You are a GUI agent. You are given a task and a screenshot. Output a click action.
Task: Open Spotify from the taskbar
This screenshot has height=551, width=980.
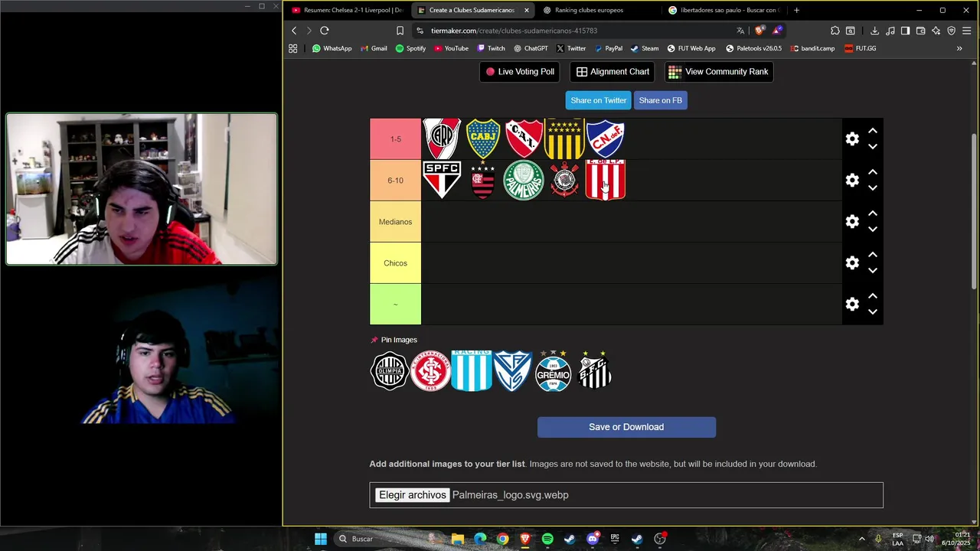pos(547,539)
